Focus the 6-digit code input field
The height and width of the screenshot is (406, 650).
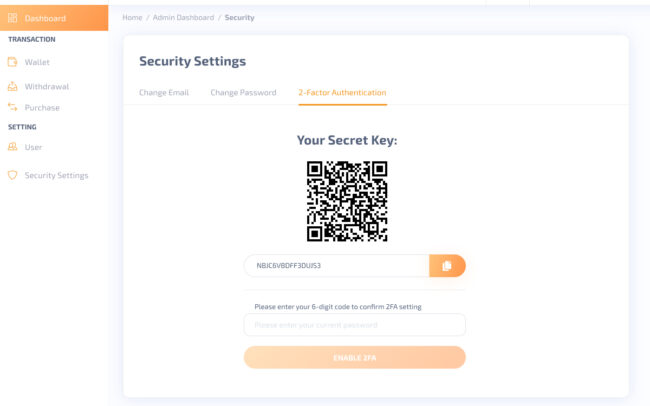click(354, 325)
